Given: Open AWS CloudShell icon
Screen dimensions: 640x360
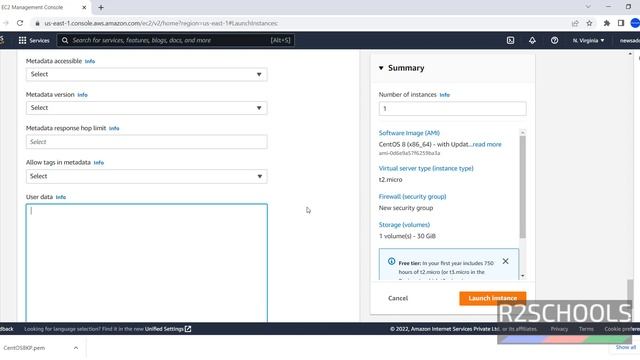Looking at the screenshot, I should pos(510,40).
